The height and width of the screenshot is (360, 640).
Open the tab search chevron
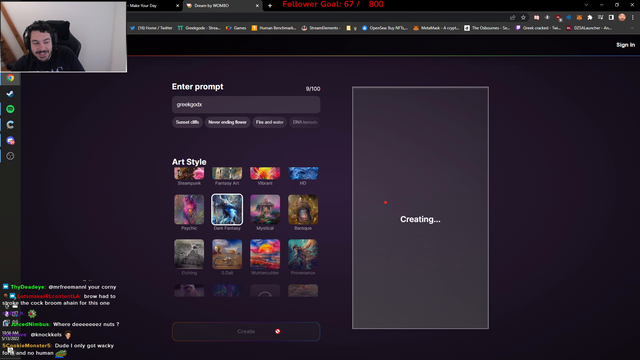click(x=586, y=5)
